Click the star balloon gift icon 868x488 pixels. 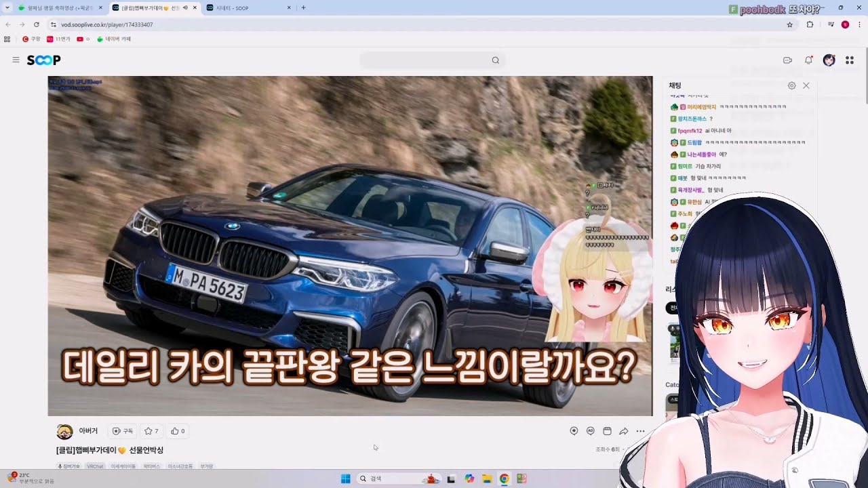pos(574,431)
